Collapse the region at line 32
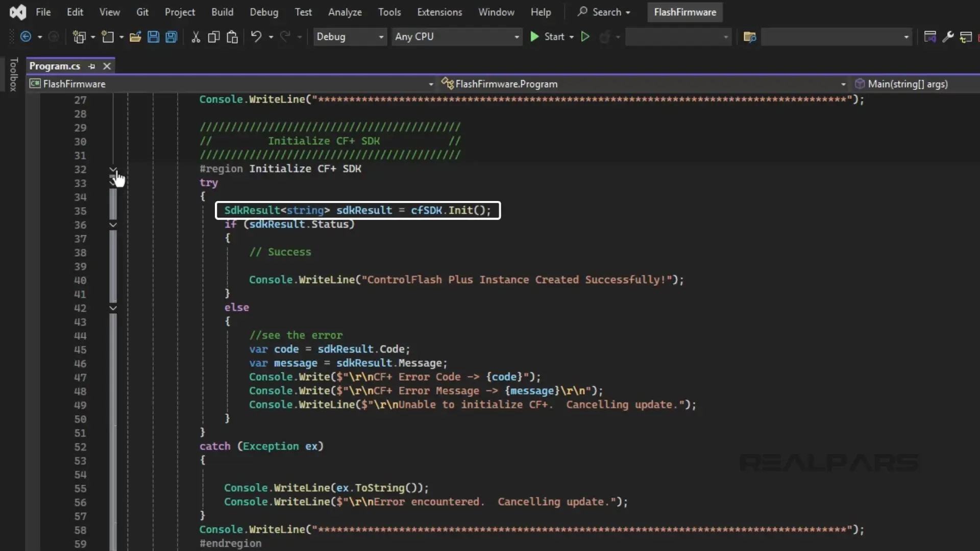Screen dimensions: 980x551 [113, 169]
